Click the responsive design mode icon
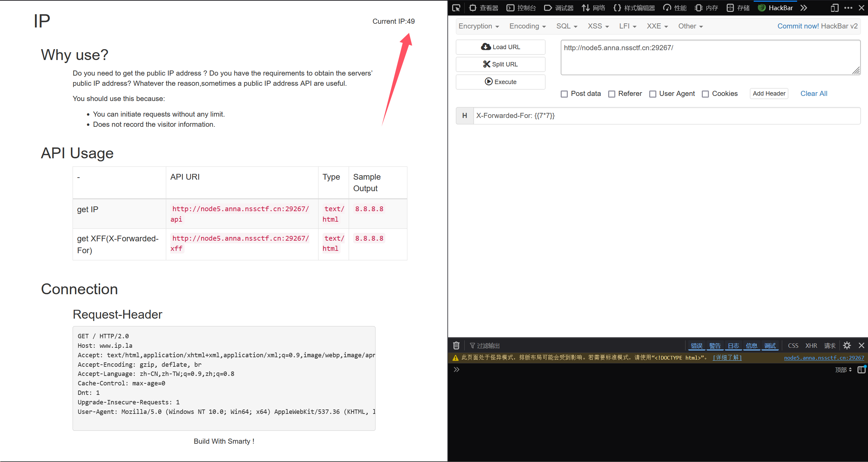868x462 pixels. click(835, 8)
